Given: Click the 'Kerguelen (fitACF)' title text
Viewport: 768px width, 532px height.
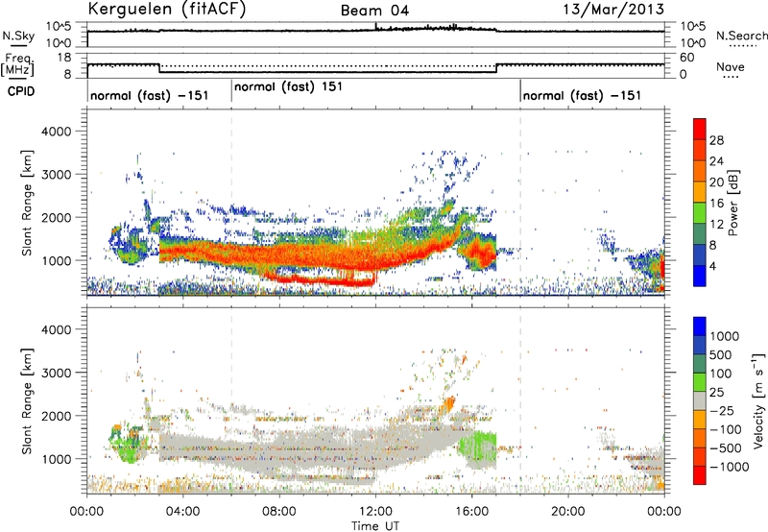Looking at the screenshot, I should coord(166,9).
